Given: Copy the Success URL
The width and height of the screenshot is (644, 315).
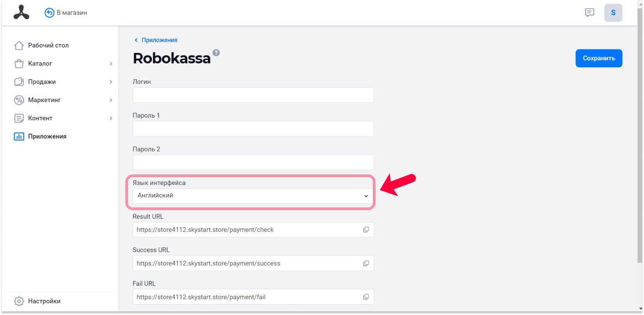Looking at the screenshot, I should pyautogui.click(x=366, y=263).
